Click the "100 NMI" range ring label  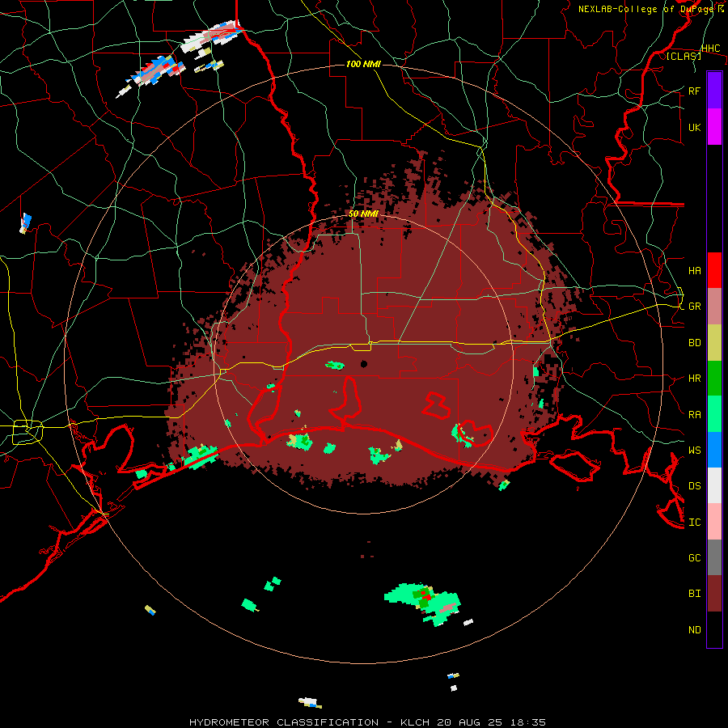pos(363,64)
